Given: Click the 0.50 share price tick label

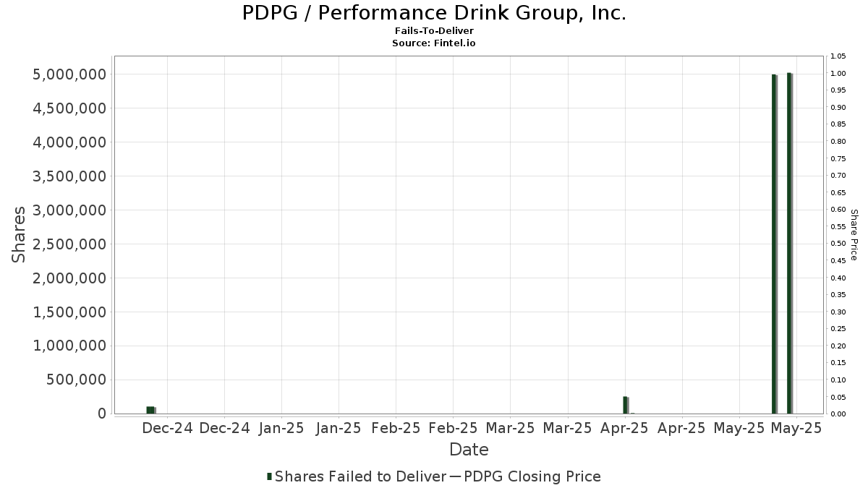Looking at the screenshot, I should pyautogui.click(x=838, y=244).
